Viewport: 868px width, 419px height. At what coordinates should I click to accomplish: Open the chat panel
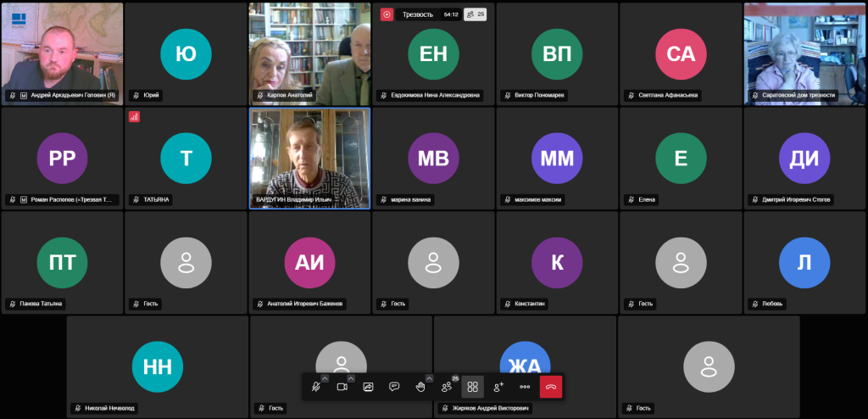click(x=394, y=387)
